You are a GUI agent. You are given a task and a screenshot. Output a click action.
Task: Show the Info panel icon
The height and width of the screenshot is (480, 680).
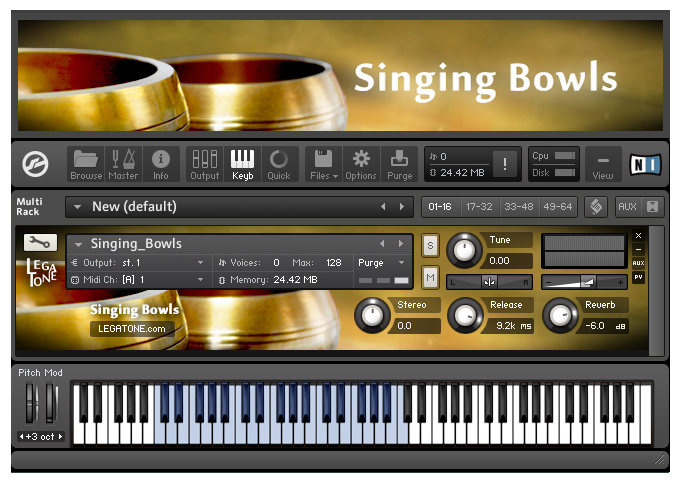(160, 164)
